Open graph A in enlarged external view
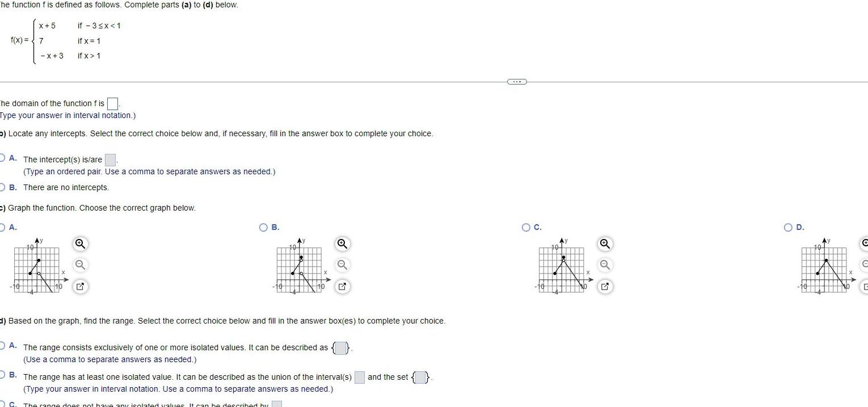Screen dimensions: 868x407 [80, 287]
